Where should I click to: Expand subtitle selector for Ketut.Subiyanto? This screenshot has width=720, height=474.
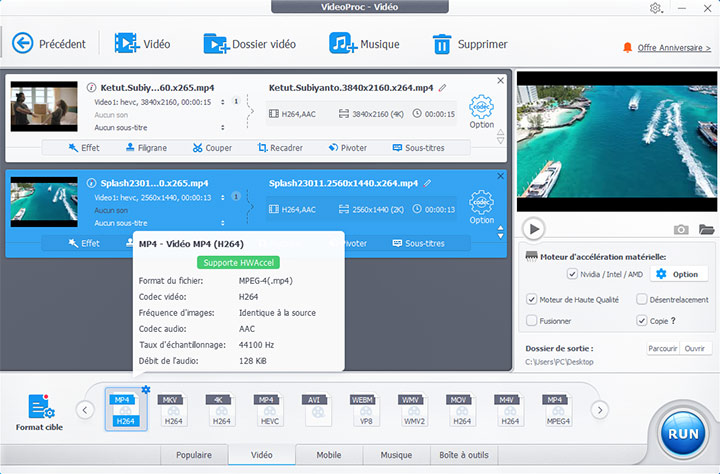click(x=223, y=128)
